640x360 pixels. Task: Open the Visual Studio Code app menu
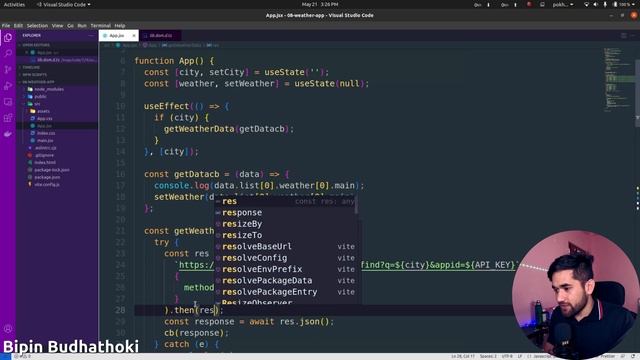pos(64,4)
